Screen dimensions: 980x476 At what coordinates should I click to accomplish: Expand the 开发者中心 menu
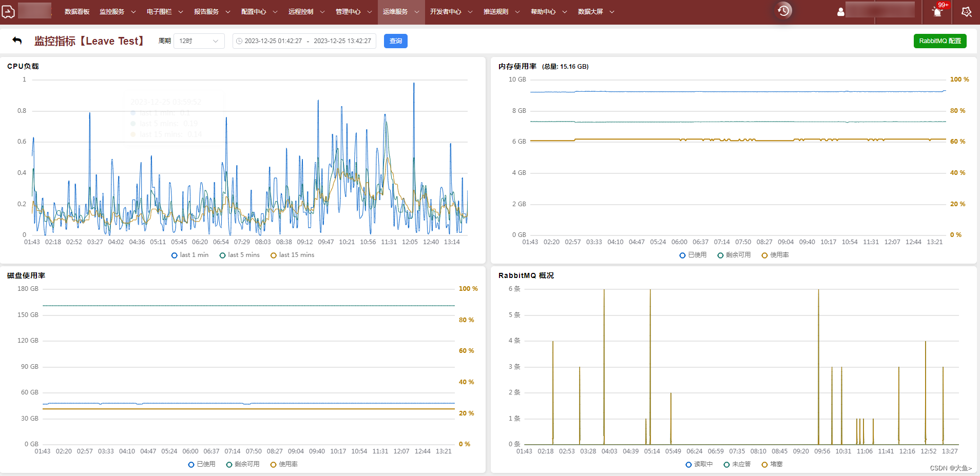(451, 12)
